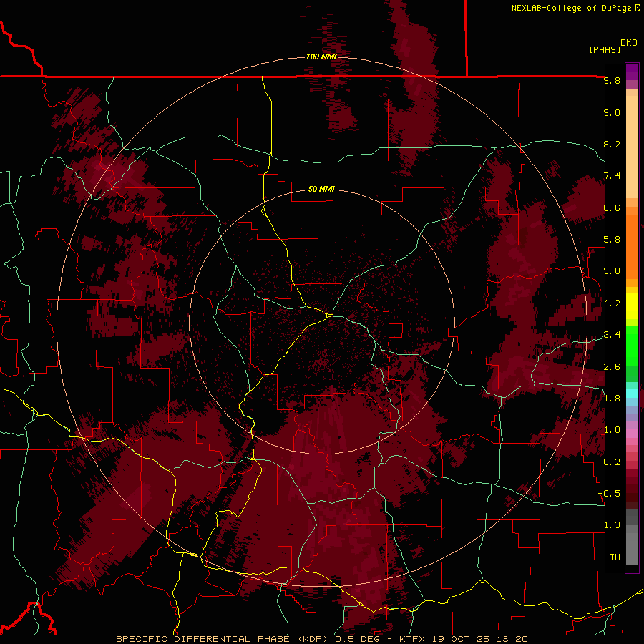The width and height of the screenshot is (644, 644).
Task: Click the 6.6 scale value
Action: point(612,208)
